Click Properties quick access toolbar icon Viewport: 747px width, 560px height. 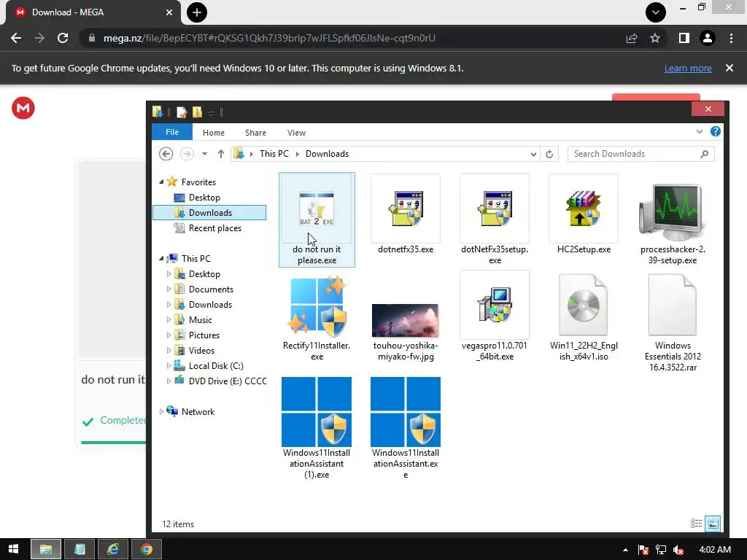182,112
